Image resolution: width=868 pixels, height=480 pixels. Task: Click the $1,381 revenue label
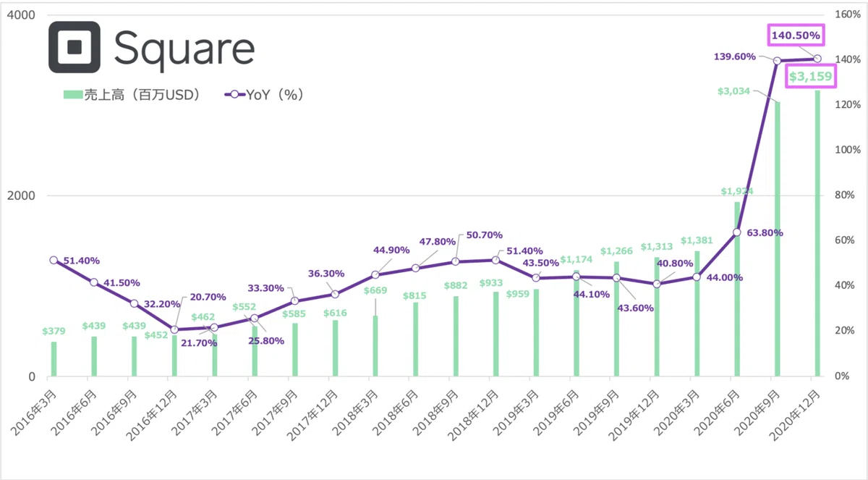coord(697,240)
